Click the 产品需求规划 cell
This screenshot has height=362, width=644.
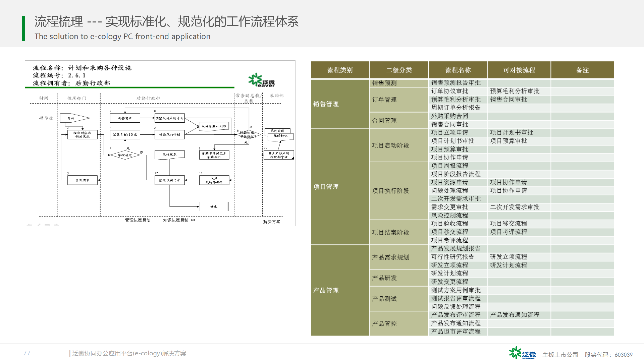(399, 257)
